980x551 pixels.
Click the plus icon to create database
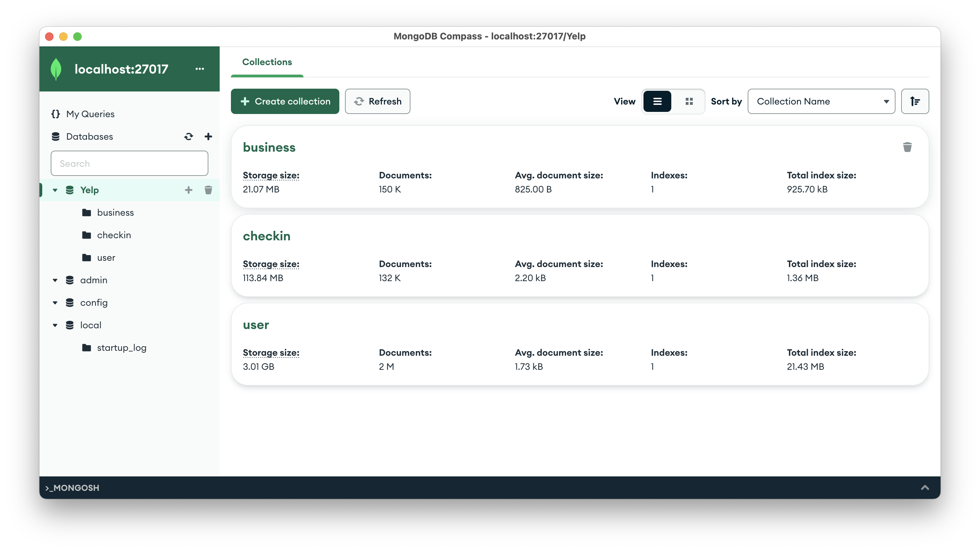point(208,137)
